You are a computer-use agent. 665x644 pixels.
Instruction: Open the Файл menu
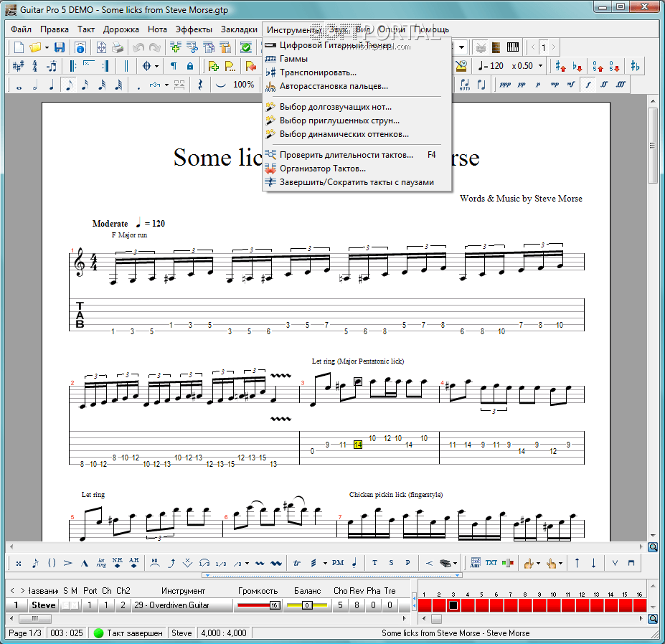(x=21, y=29)
